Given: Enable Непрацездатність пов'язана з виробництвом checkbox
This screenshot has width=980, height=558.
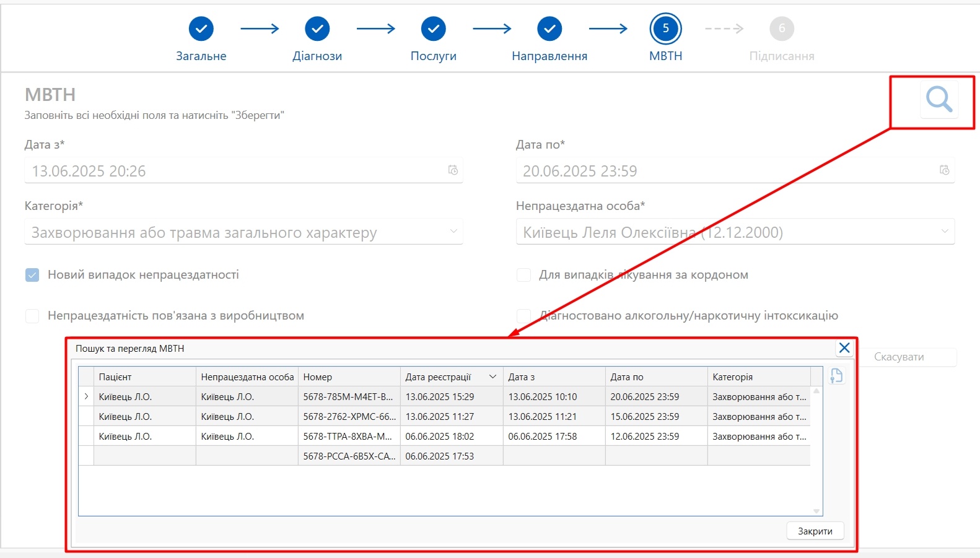Looking at the screenshot, I should click(32, 316).
